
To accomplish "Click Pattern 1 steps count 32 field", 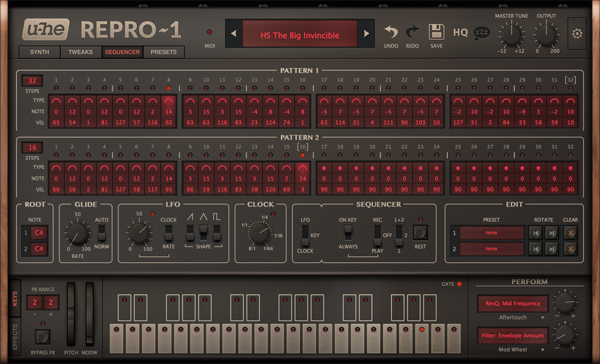I will point(32,81).
